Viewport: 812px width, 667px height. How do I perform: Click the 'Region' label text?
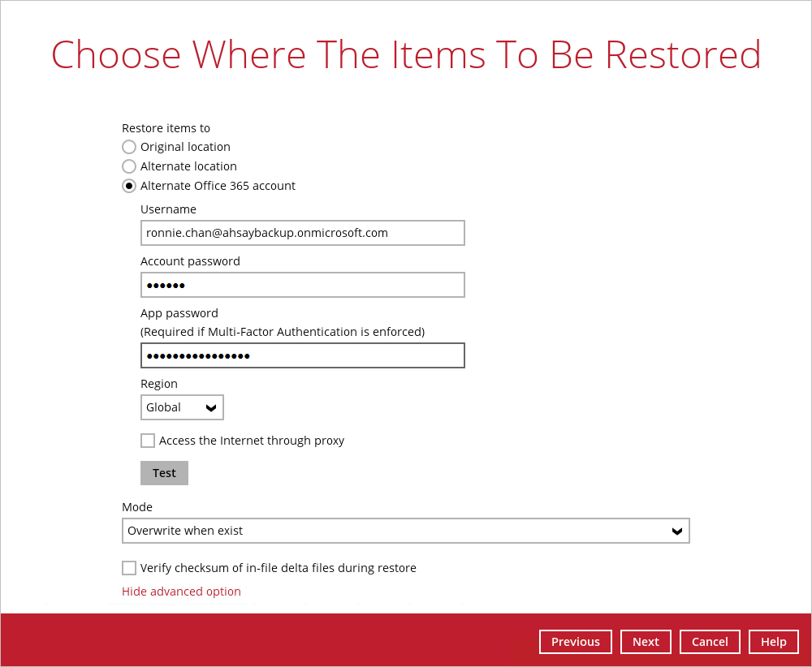(158, 384)
